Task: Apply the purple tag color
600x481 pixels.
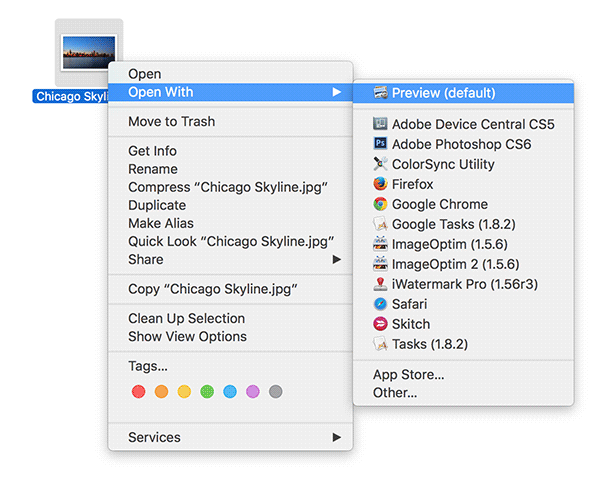Action: 253,391
